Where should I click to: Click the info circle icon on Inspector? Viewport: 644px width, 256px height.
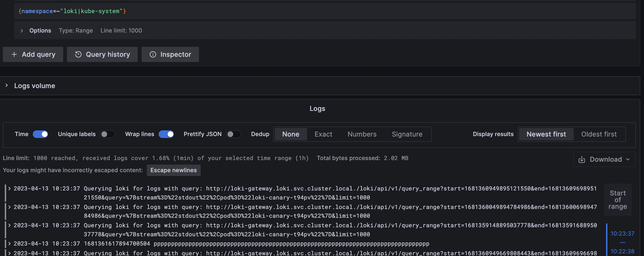click(x=153, y=54)
